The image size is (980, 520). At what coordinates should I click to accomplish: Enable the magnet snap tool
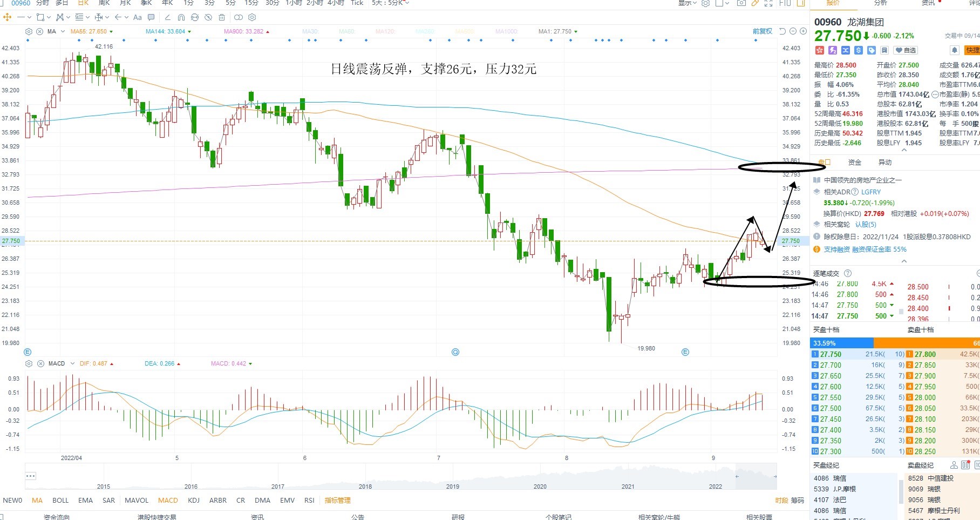coord(181,17)
